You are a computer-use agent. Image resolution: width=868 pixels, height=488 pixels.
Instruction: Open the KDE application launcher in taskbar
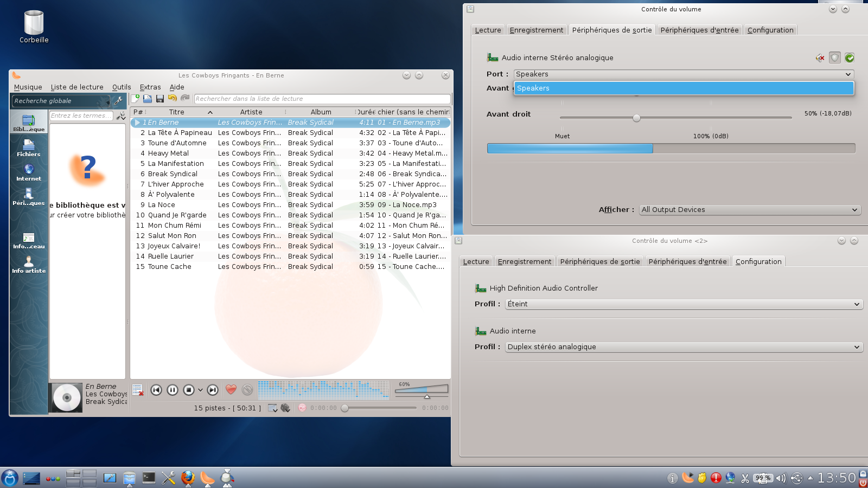10,478
